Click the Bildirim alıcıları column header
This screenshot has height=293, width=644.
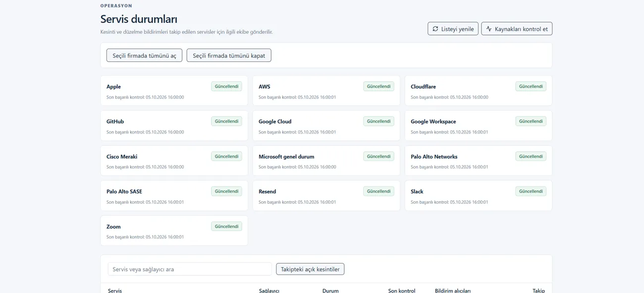pyautogui.click(x=453, y=291)
